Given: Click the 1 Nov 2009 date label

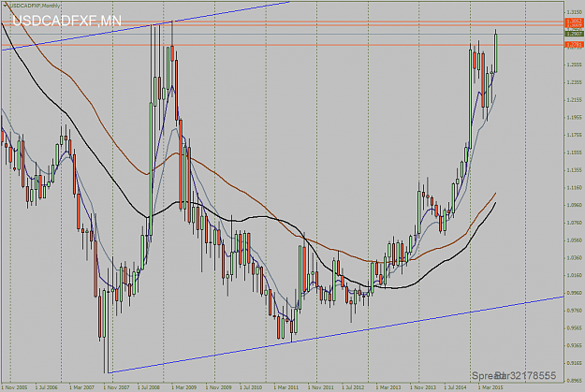Looking at the screenshot, I should pyautogui.click(x=219, y=387).
